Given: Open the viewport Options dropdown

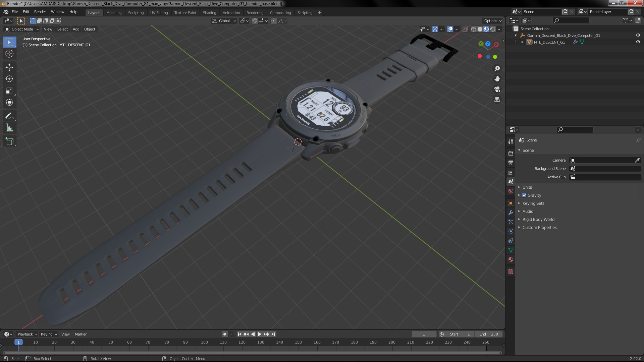Looking at the screenshot, I should click(x=493, y=21).
